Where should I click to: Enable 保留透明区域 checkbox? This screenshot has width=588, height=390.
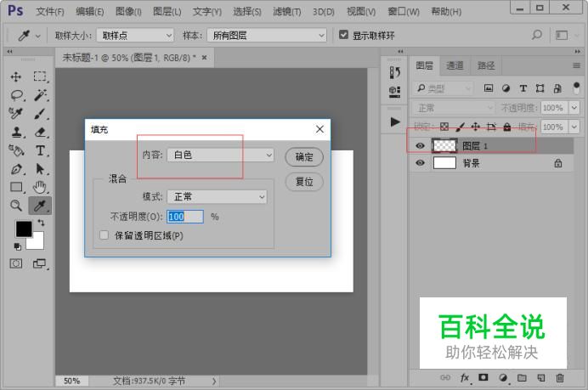tap(104, 235)
